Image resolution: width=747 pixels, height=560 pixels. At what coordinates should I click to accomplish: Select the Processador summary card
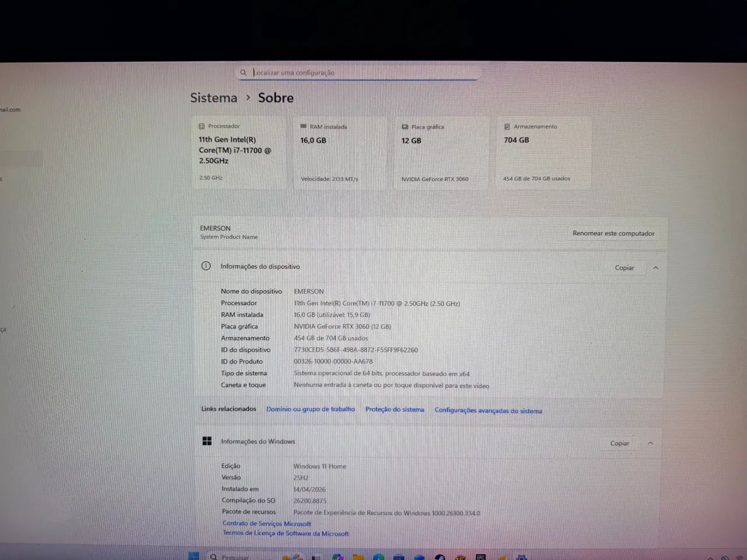tap(239, 152)
